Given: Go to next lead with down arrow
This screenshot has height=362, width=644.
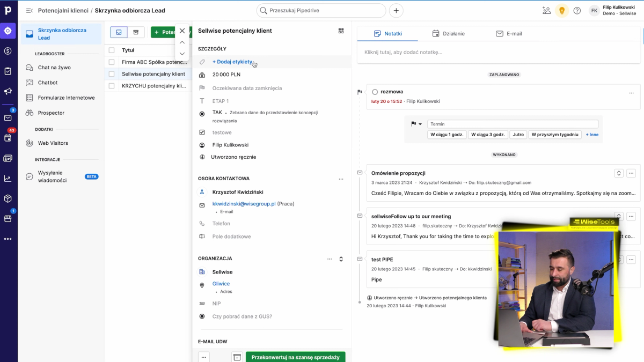Looking at the screenshot, I should 182,54.
